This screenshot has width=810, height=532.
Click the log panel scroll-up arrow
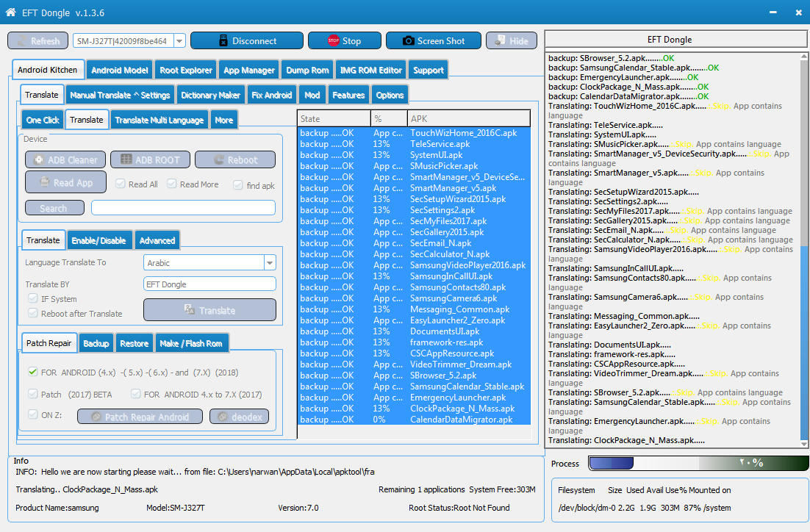(804, 57)
